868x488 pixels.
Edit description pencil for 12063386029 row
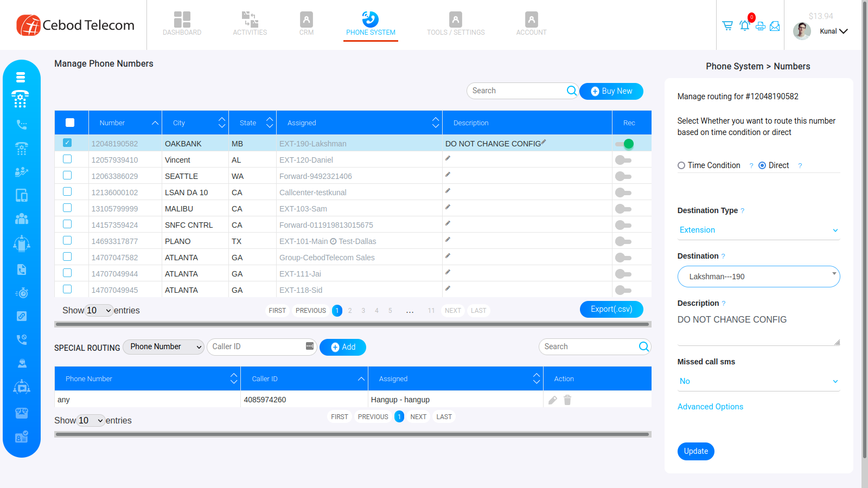[448, 175]
